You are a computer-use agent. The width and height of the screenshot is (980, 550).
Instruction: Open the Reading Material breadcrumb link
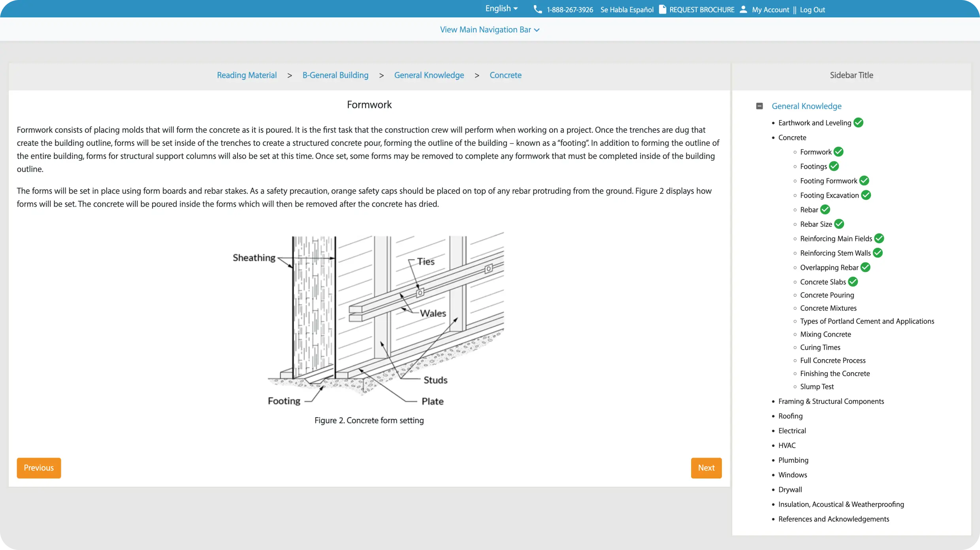click(247, 75)
